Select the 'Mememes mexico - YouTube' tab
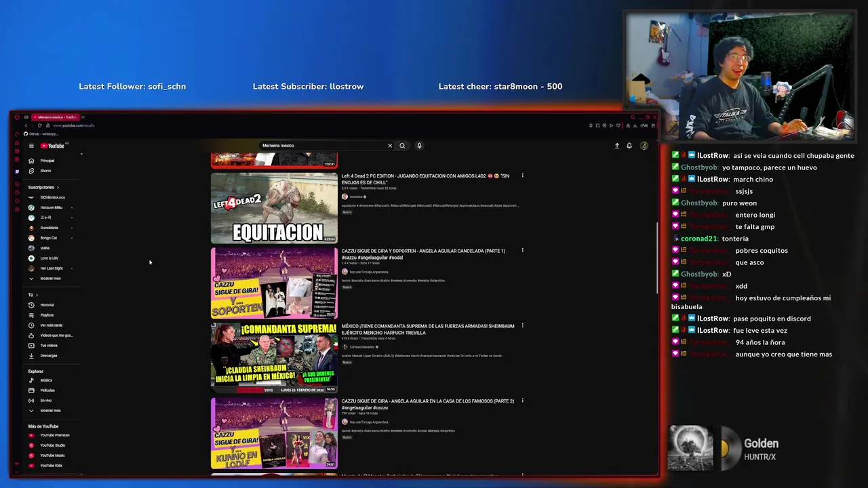Image resolution: width=868 pixels, height=488 pixels. [55, 117]
